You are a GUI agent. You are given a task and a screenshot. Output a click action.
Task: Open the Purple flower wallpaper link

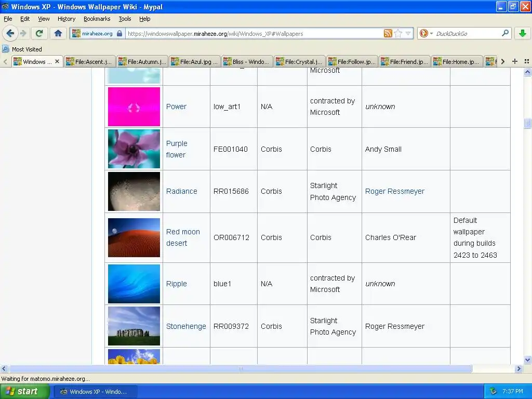point(177,149)
